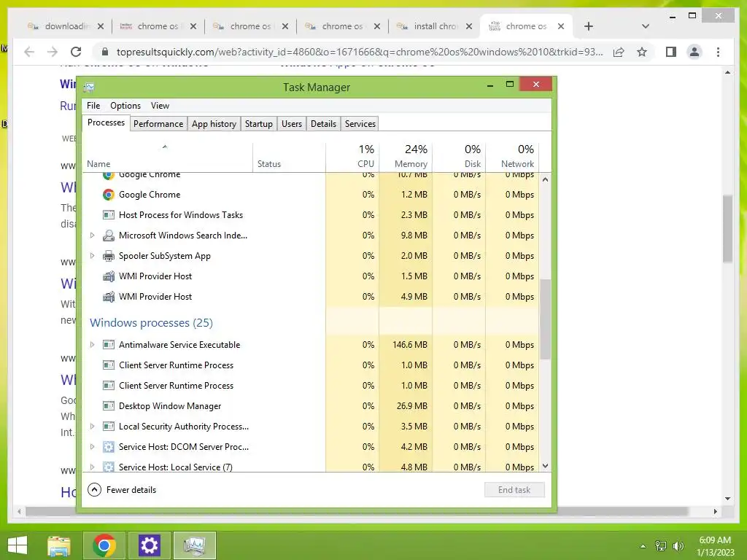Open the File menu in Task Manager
Image resolution: width=747 pixels, height=560 pixels.
point(93,106)
